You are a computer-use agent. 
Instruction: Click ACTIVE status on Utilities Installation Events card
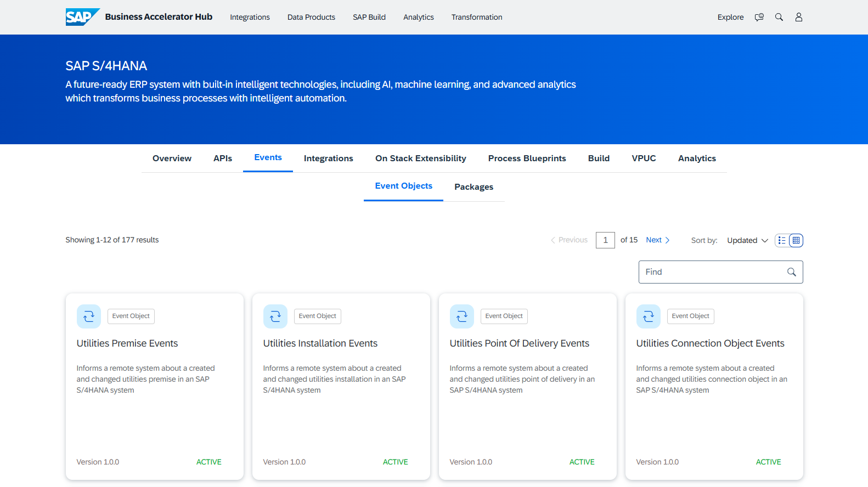tap(396, 462)
